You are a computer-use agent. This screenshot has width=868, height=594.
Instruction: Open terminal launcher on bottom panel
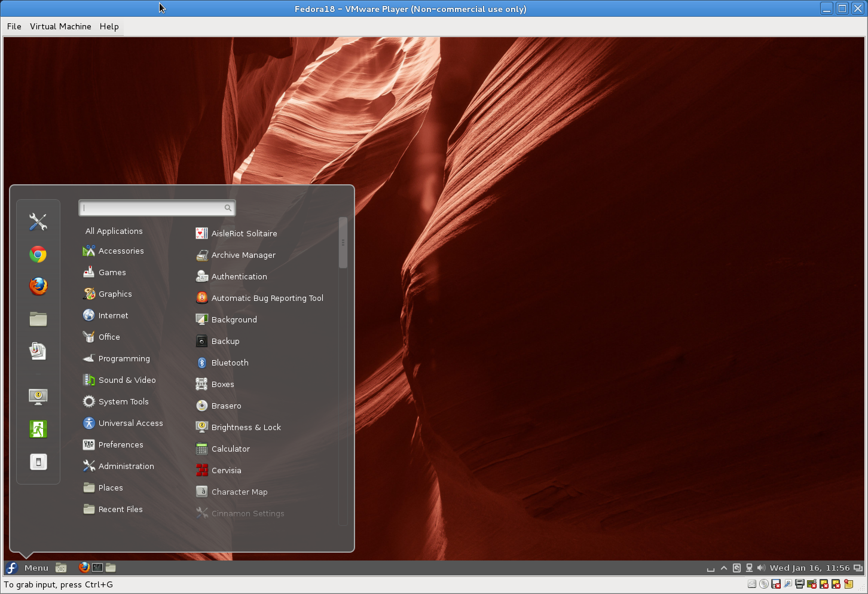pos(97,568)
